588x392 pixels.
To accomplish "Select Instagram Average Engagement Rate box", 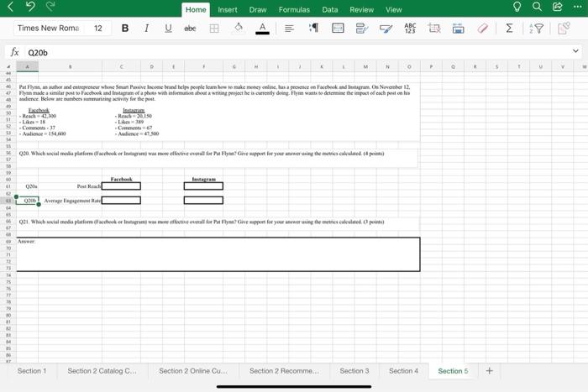I will click(203, 200).
